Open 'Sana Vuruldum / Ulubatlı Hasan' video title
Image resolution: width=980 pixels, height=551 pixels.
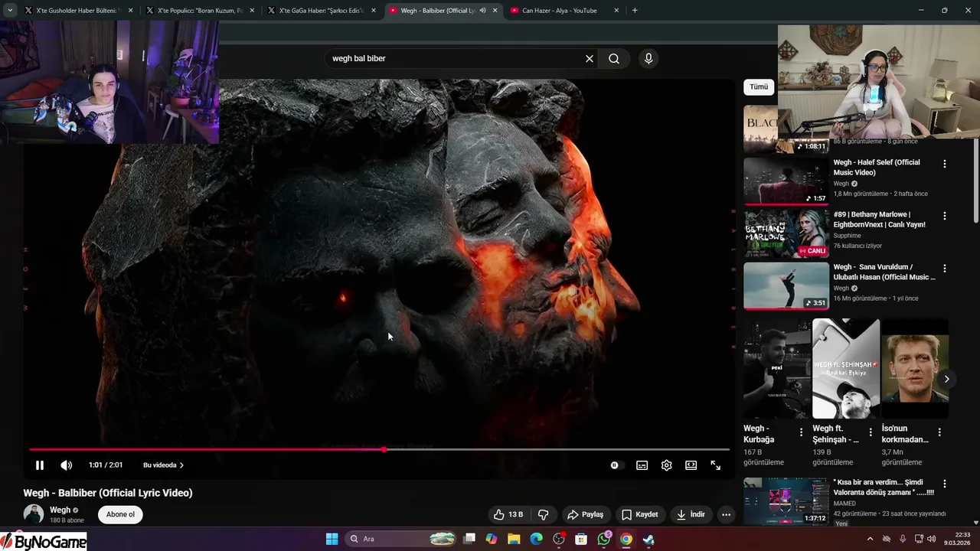point(884,272)
